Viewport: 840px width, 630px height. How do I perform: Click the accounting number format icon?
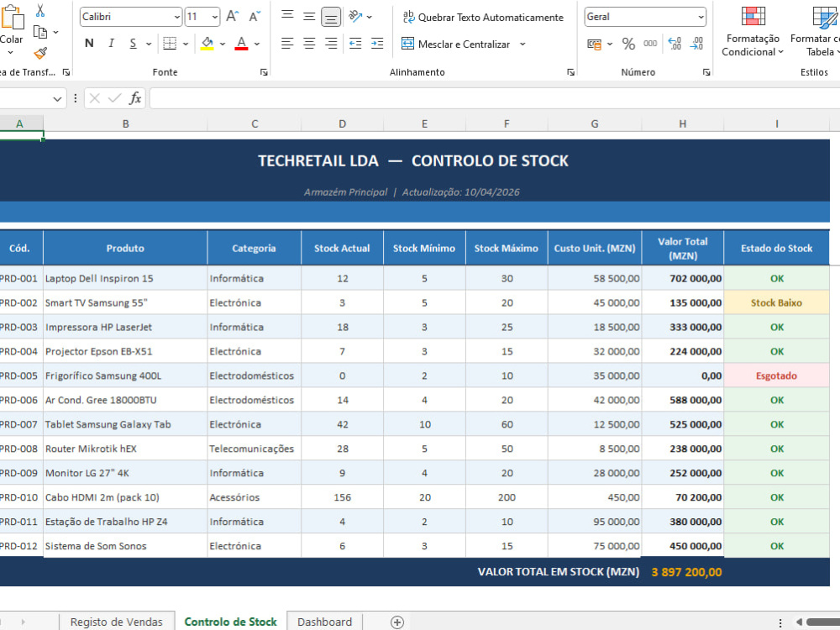coord(594,44)
